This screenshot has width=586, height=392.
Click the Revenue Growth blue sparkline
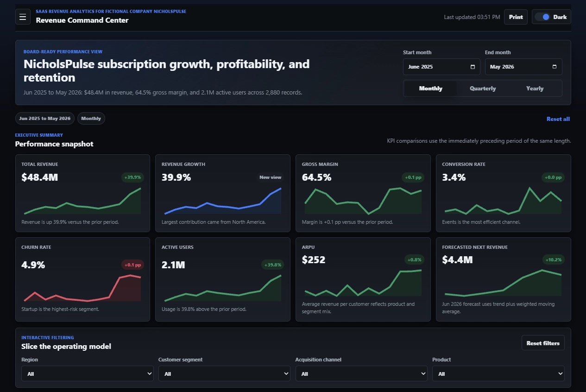(x=223, y=201)
